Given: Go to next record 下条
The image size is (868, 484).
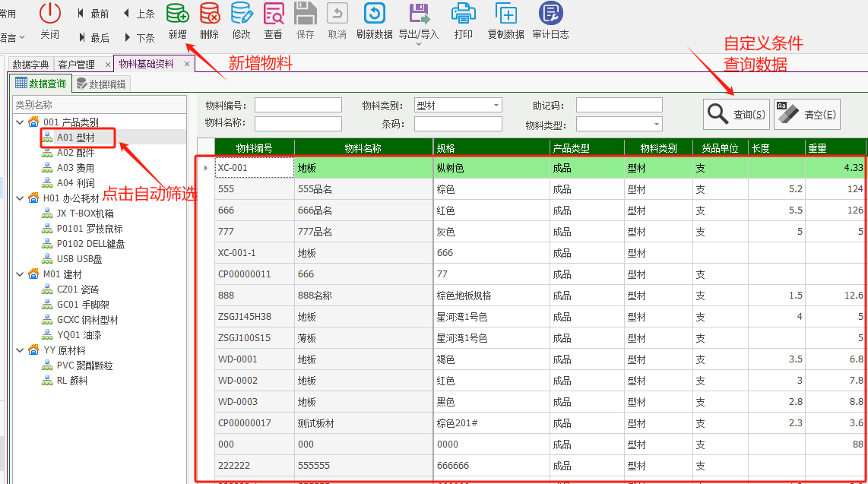Looking at the screenshot, I should [139, 38].
